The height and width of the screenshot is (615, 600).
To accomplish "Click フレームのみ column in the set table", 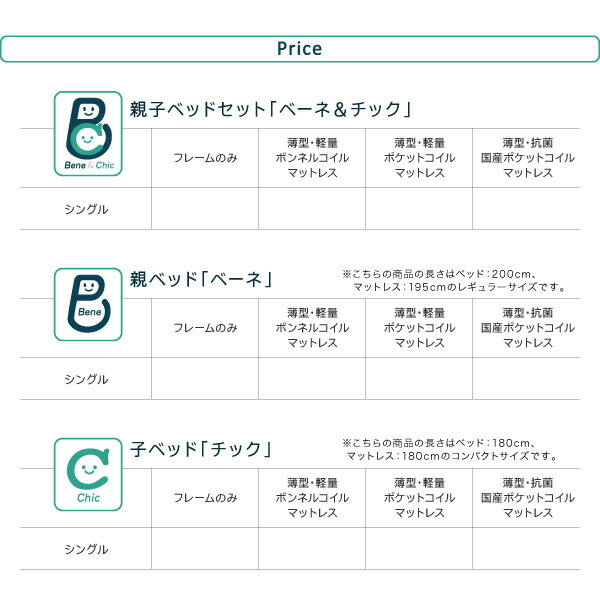I will click(x=205, y=158).
